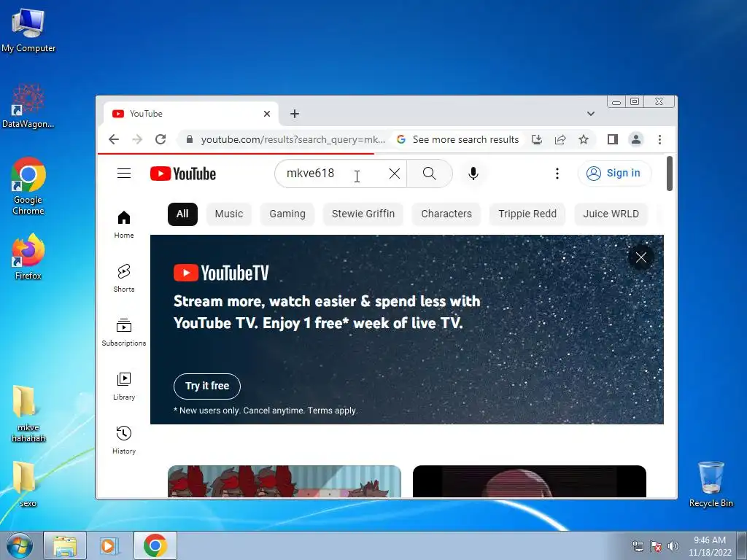747x560 pixels.
Task: Select the YouTube browser tab
Action: [x=190, y=114]
